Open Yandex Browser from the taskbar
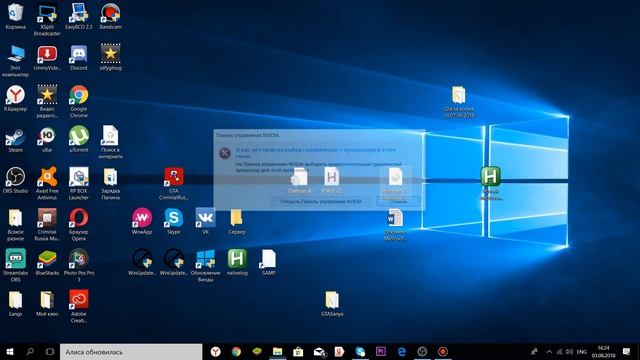 click(216, 351)
